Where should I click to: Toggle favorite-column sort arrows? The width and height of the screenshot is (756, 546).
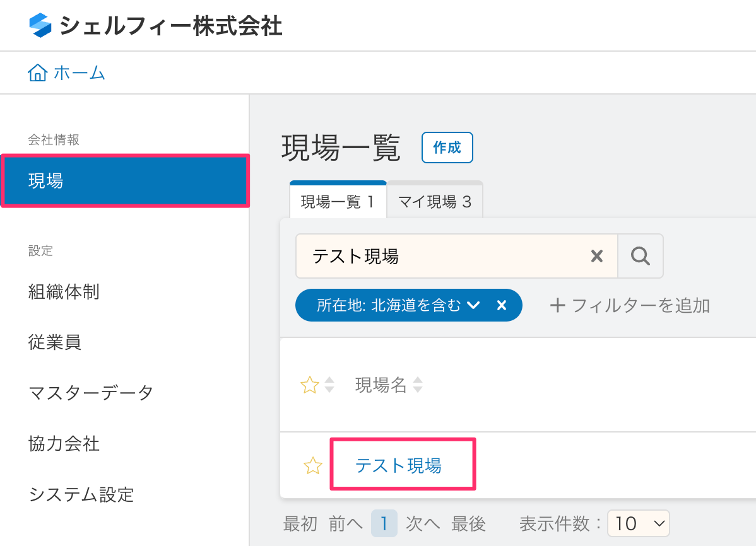click(329, 385)
